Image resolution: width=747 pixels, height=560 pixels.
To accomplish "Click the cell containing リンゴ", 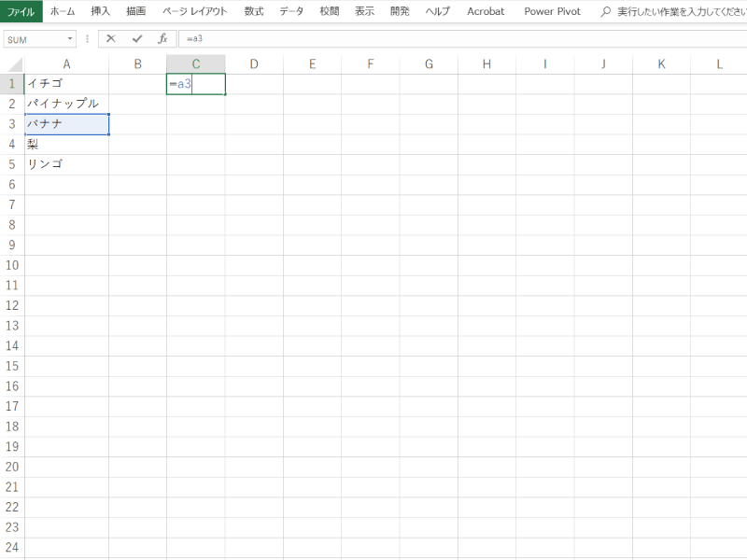I will pyautogui.click(x=66, y=164).
